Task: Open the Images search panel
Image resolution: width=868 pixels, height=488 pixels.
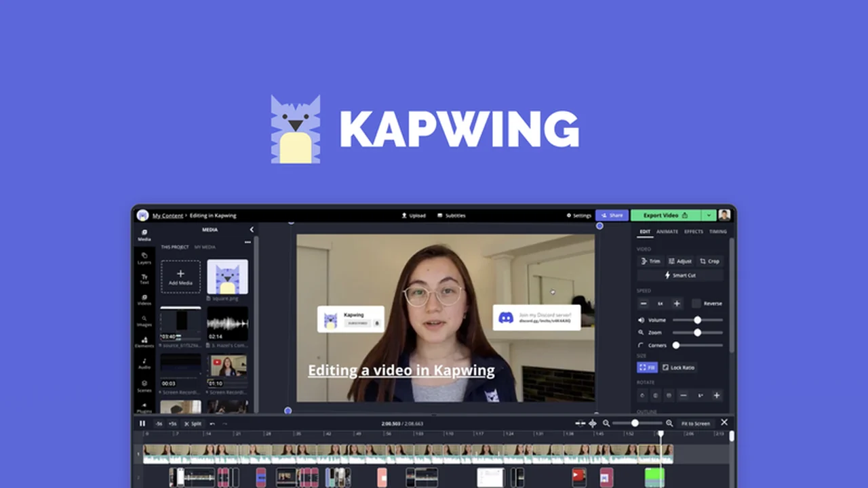Action: 144,321
